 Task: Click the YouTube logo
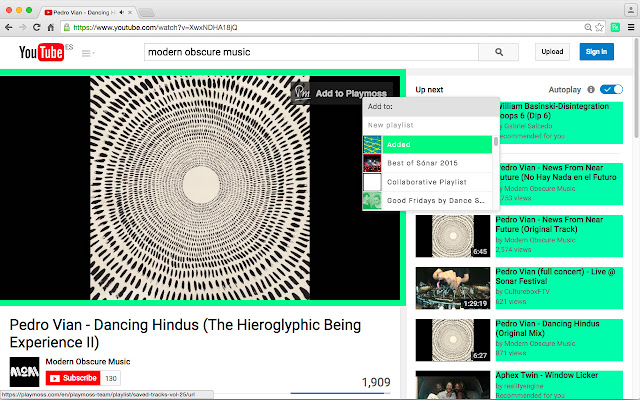[41, 52]
